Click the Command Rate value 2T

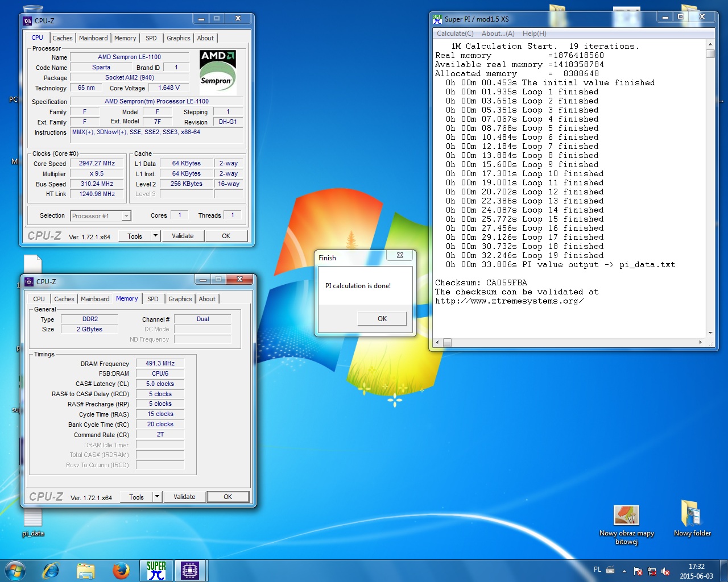pyautogui.click(x=160, y=435)
